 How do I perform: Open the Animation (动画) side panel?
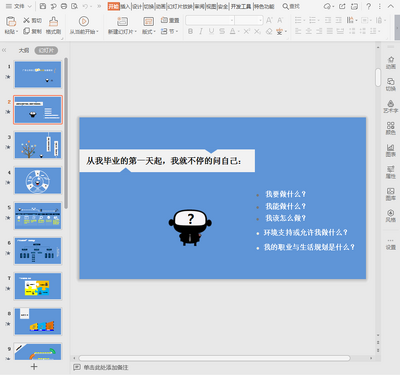[x=391, y=62]
